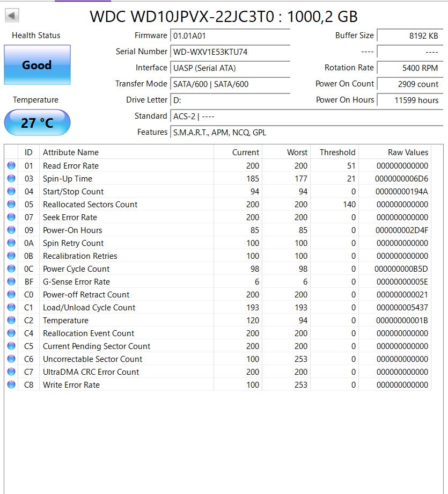Image resolution: width=448 pixels, height=494 pixels.
Task: Click the Transfer Mode field
Action: pyautogui.click(x=230, y=84)
